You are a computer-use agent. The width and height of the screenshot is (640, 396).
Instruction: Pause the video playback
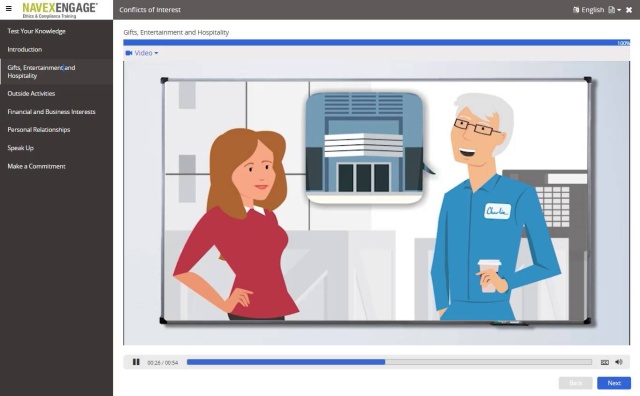[136, 362]
